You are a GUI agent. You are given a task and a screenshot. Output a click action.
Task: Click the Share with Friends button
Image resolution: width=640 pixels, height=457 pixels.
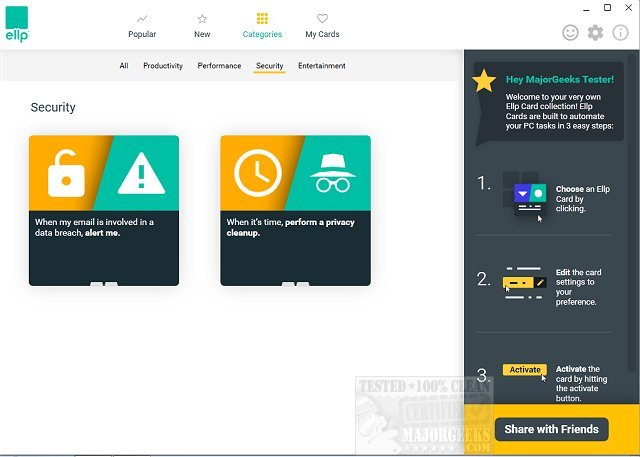point(551,429)
